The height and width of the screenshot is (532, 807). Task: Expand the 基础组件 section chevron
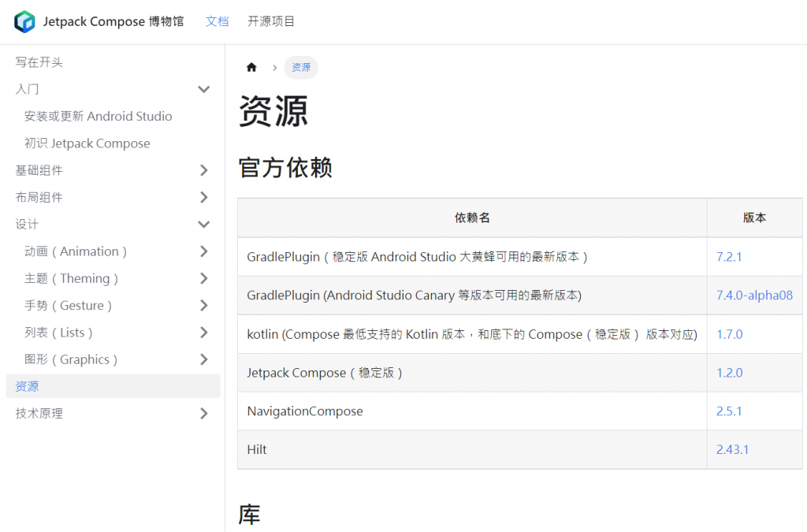point(204,170)
